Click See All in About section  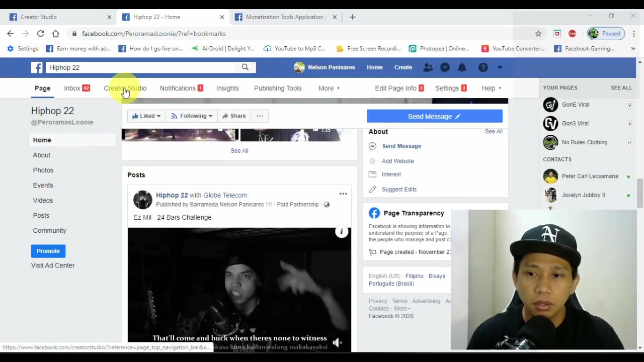coord(494,131)
